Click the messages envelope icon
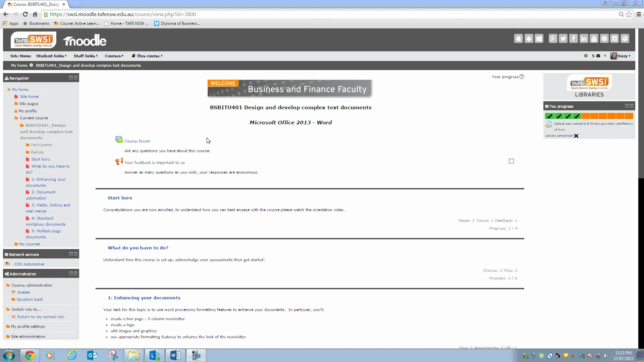 tap(598, 56)
